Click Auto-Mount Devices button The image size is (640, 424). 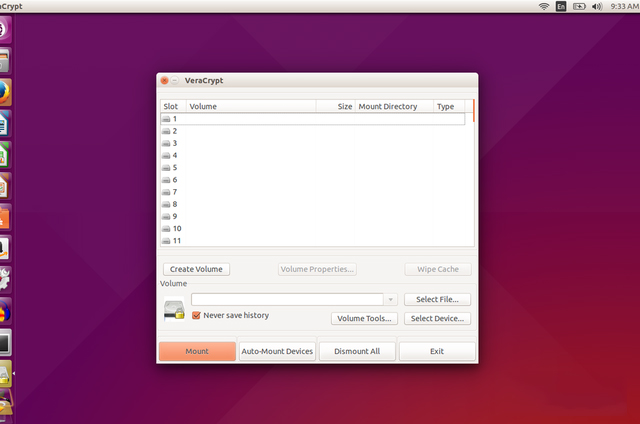[277, 351]
